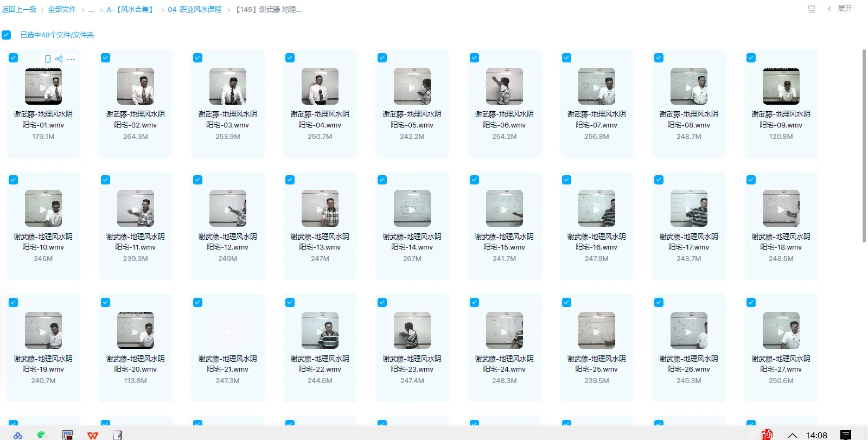The image size is (868, 440).
Task: Open the 阳宅-19.wmv video thumbnail
Action: pos(43,330)
